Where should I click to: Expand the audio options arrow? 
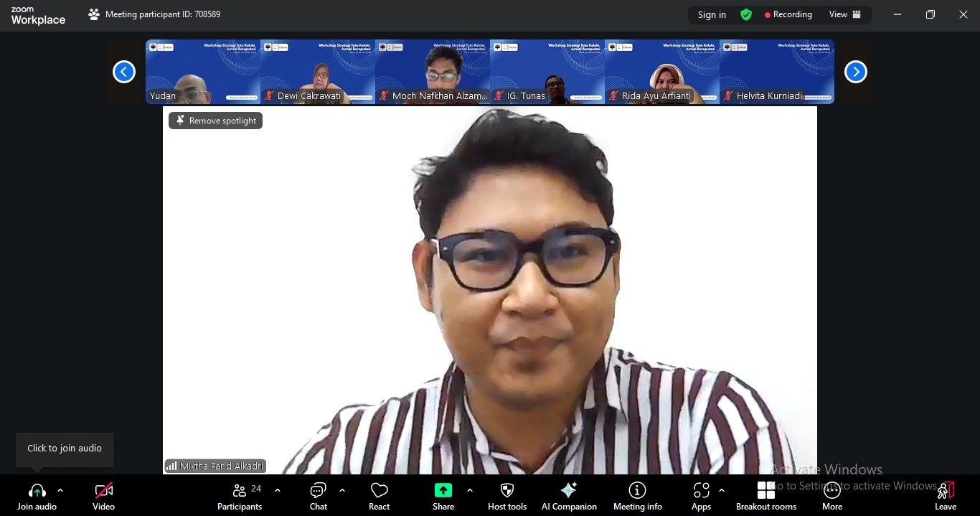[x=60, y=490]
